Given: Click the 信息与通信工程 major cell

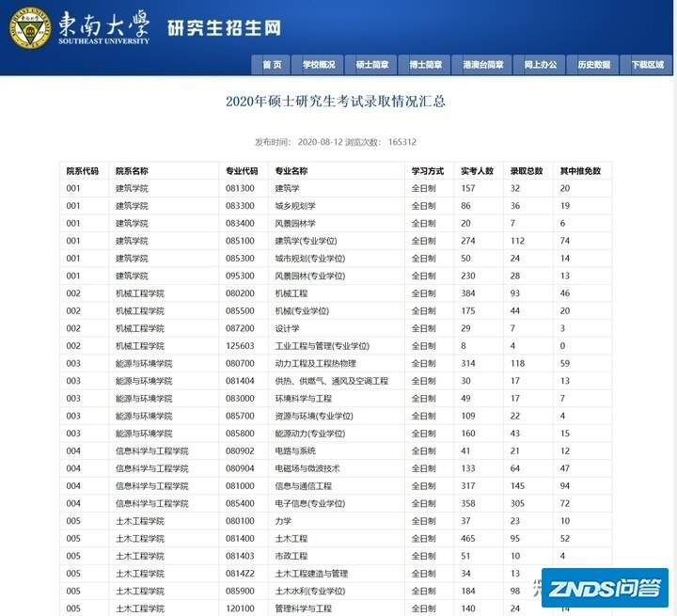Looking at the screenshot, I should (x=303, y=486).
